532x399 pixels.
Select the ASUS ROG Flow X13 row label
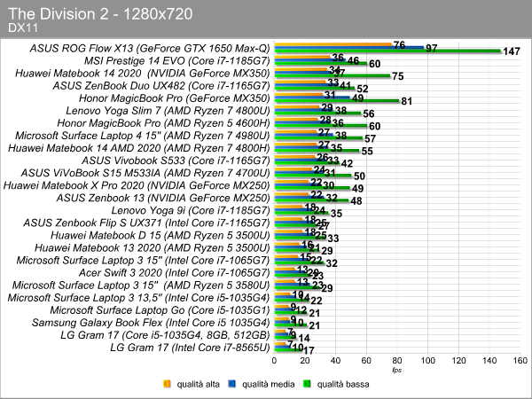[150, 49]
